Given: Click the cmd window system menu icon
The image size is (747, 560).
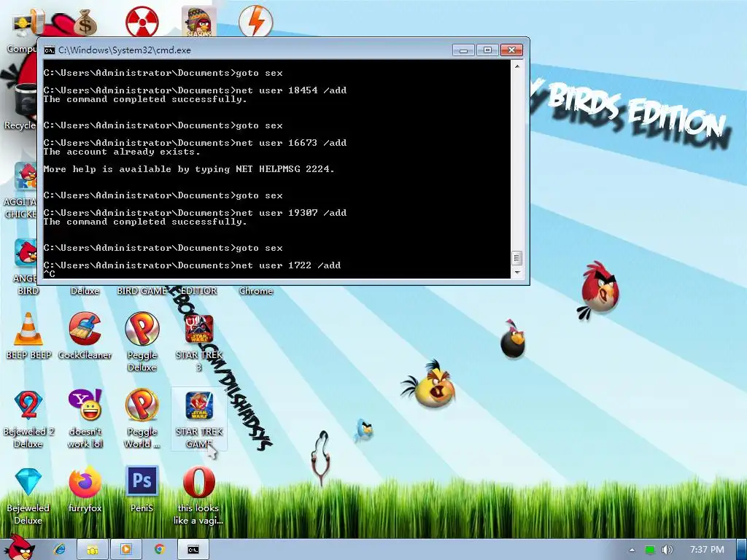Looking at the screenshot, I should tap(49, 50).
